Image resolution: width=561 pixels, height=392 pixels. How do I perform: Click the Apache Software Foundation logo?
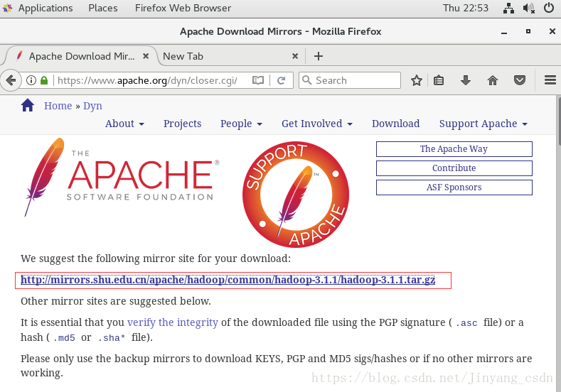coord(122,178)
